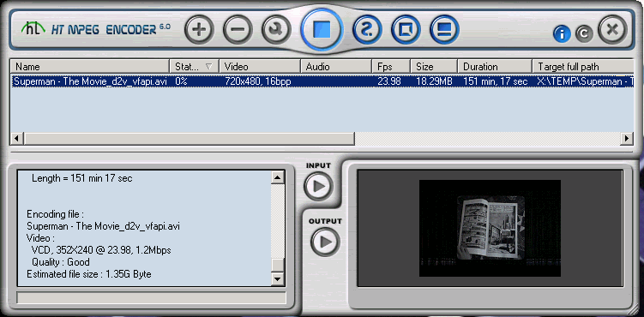Screen dimensions: 644x317
Task: Click the 'Length = 151 min 17 sec' line
Action: 82,178
